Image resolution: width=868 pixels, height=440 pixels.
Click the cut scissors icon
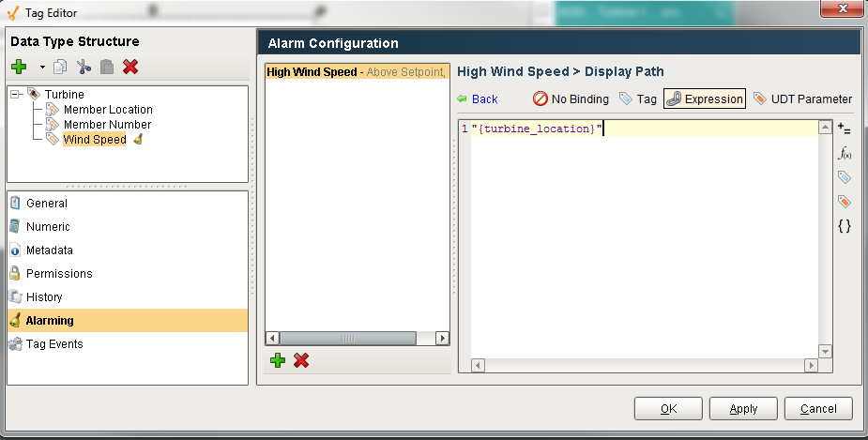point(84,67)
